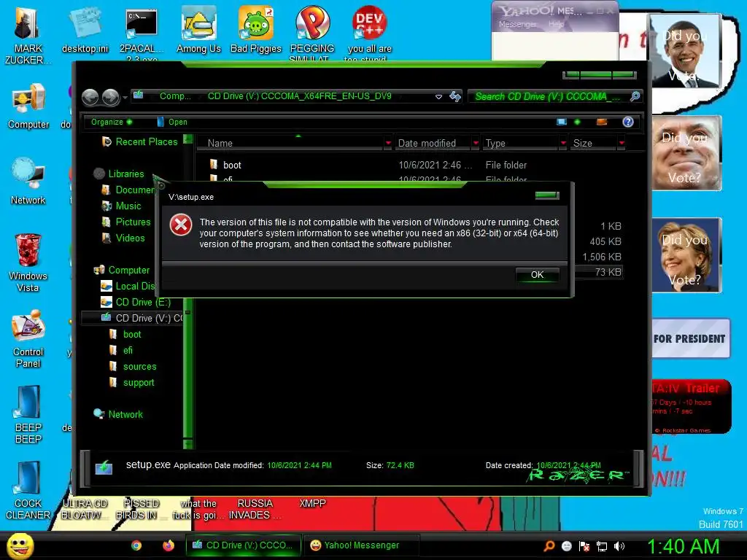Click the Obama 'Did you Vote?' gadget
747x560 pixels.
click(686, 51)
